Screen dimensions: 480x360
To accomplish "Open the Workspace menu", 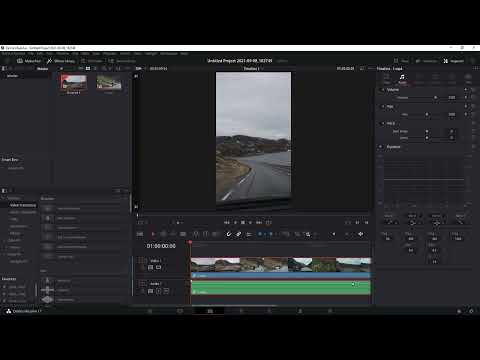I will click(169, 53).
